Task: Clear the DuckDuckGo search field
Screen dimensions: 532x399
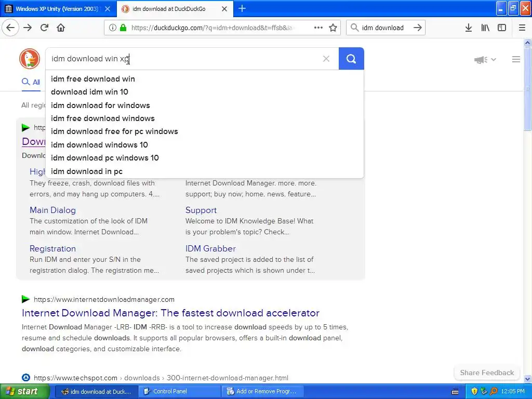Action: [x=326, y=59]
